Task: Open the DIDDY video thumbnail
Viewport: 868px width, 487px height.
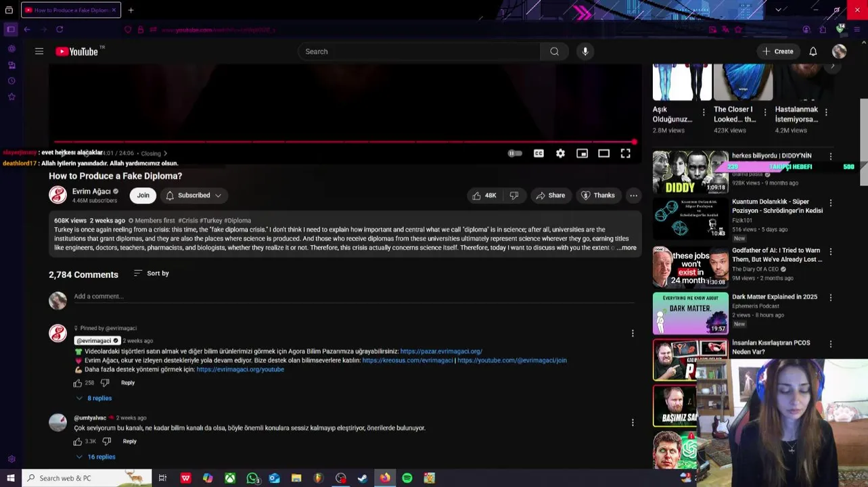Action: (x=690, y=172)
